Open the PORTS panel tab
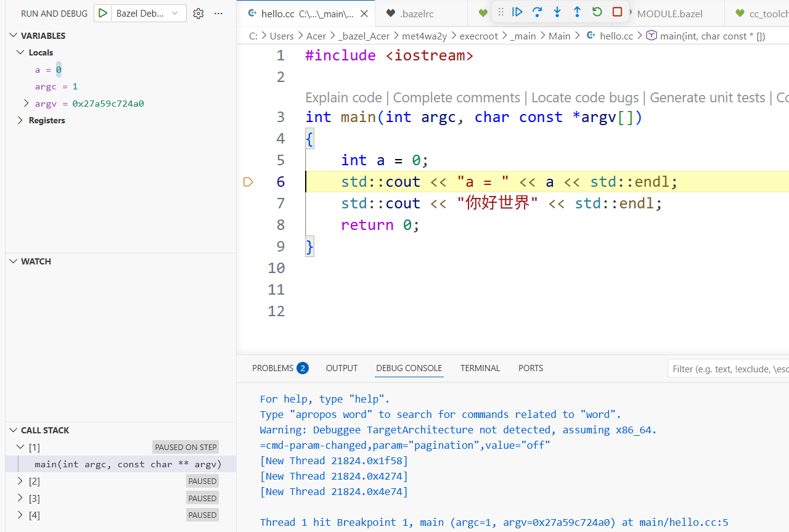 [x=531, y=368]
